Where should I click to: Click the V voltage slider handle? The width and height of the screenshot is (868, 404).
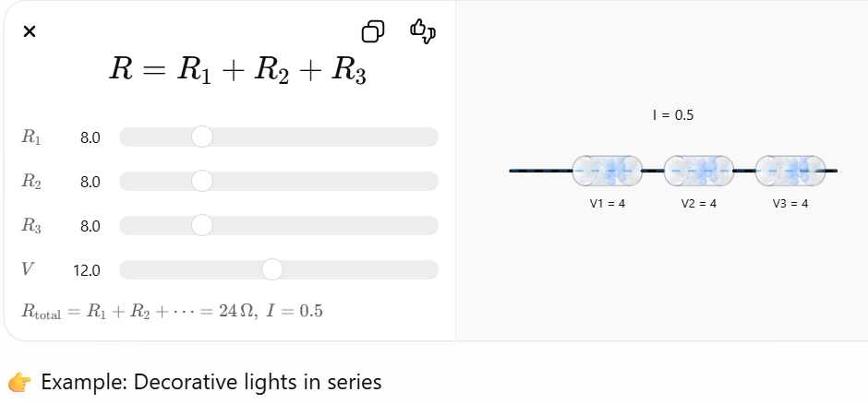[x=272, y=270]
